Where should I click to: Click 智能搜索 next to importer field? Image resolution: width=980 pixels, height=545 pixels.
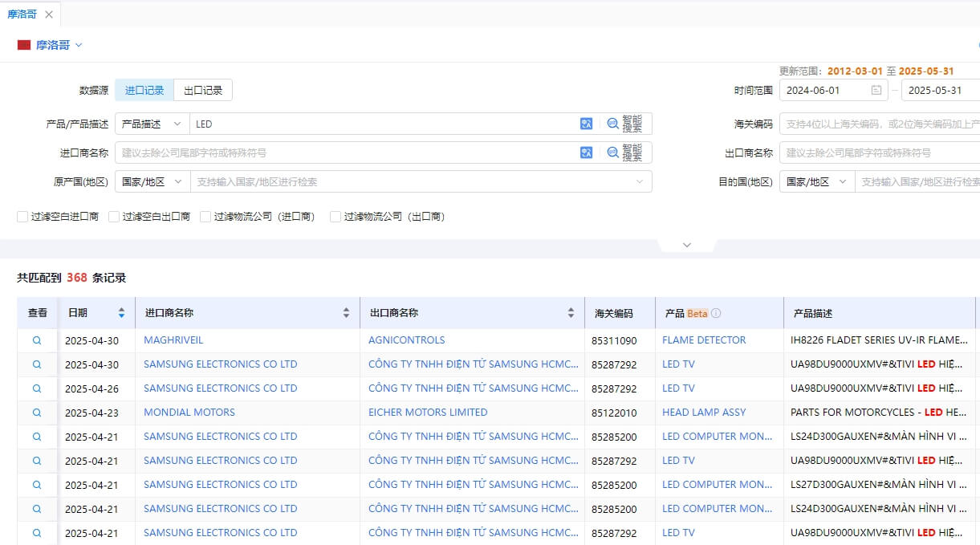(624, 153)
